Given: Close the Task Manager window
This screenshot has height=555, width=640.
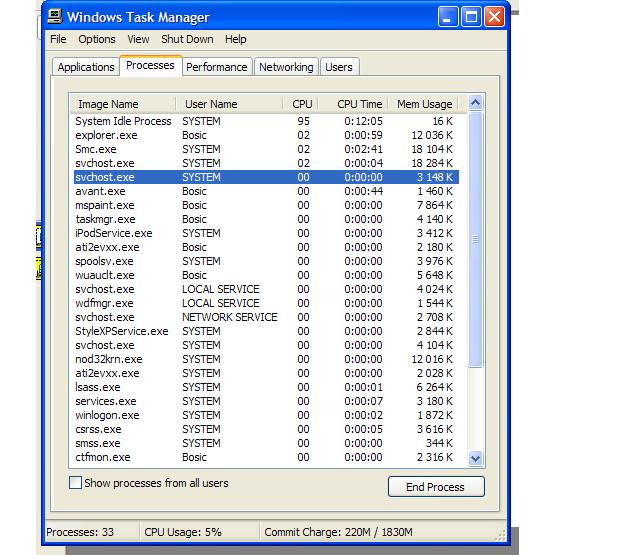Looking at the screenshot, I should point(494,17).
